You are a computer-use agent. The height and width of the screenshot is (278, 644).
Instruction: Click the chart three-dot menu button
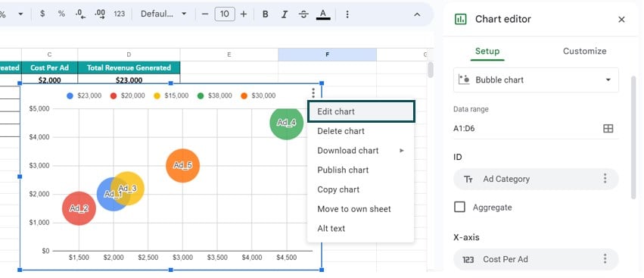click(x=313, y=92)
